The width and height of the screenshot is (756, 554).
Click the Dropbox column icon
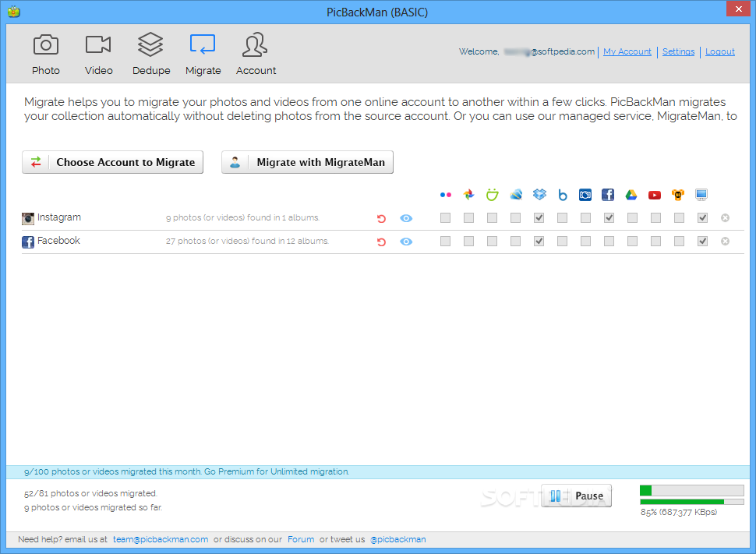[x=539, y=195]
